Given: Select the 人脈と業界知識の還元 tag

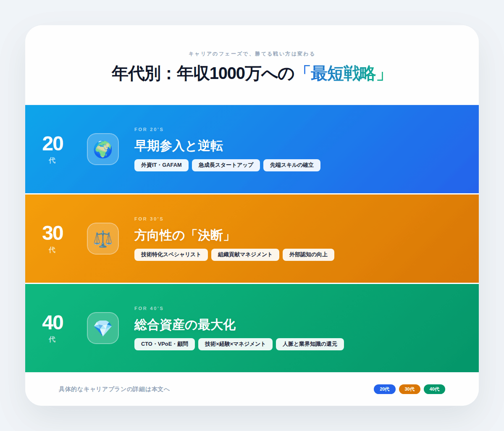Looking at the screenshot, I should coord(310,344).
